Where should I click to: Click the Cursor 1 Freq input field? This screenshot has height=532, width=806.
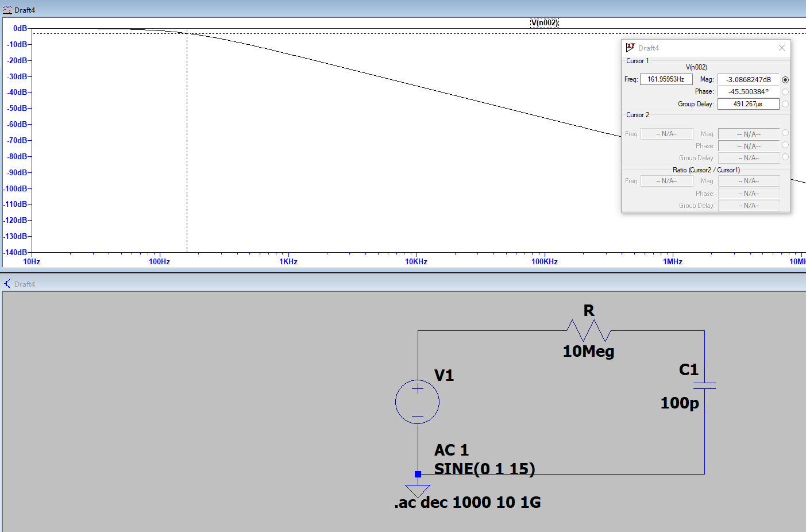click(666, 79)
